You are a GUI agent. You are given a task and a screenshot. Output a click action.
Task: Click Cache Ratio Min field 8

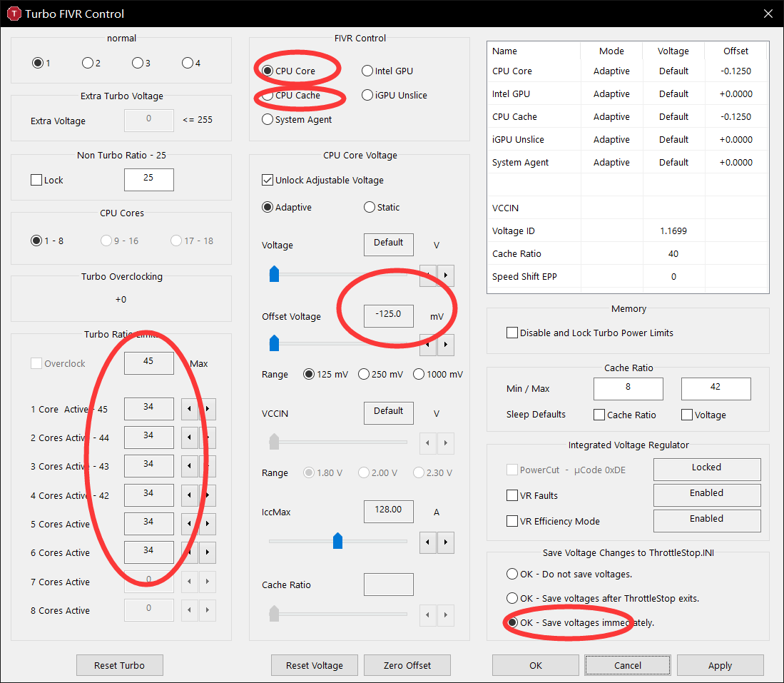[x=628, y=388]
